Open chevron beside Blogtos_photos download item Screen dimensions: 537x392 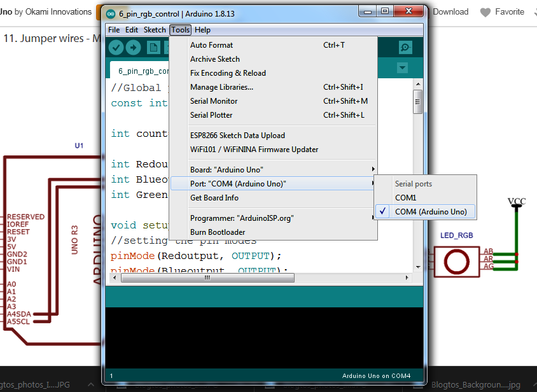(91, 384)
